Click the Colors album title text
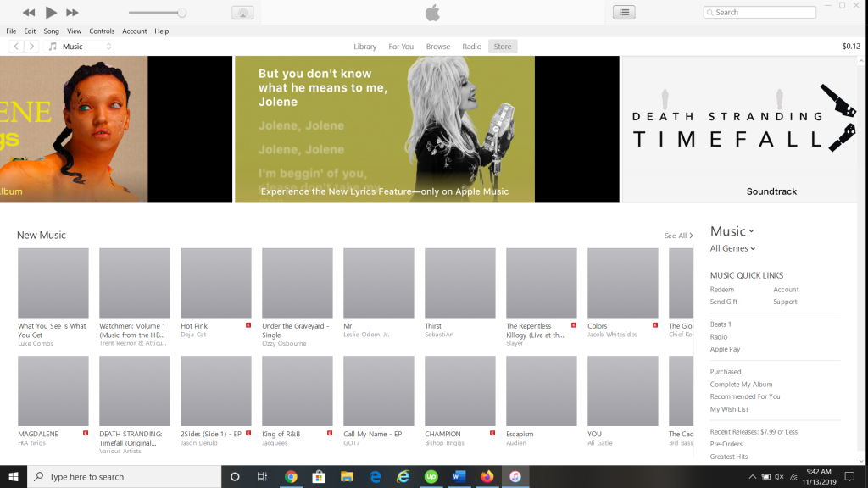Viewport: 868px width, 488px height. (x=597, y=326)
